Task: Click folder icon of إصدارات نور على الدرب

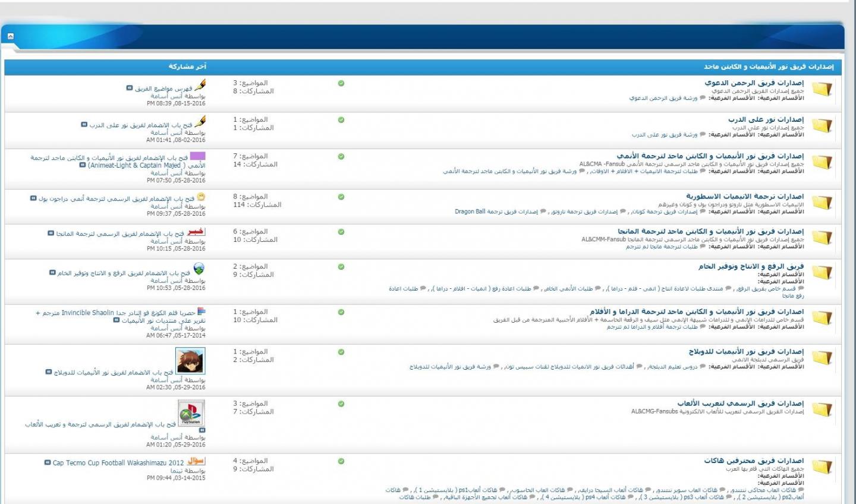Action: [x=822, y=126]
